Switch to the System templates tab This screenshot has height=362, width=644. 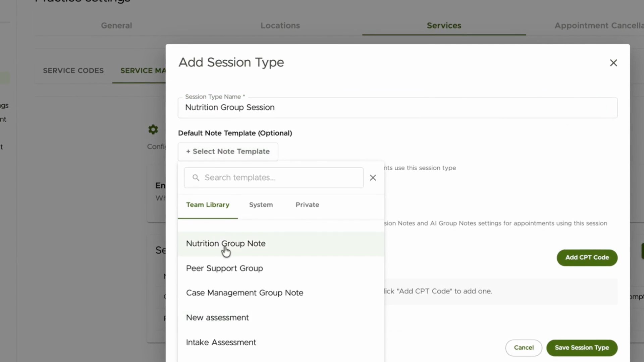pyautogui.click(x=261, y=205)
